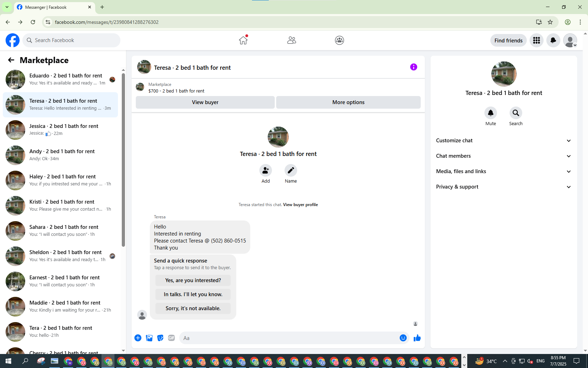
Task: Click the View buyer button
Action: click(205, 102)
